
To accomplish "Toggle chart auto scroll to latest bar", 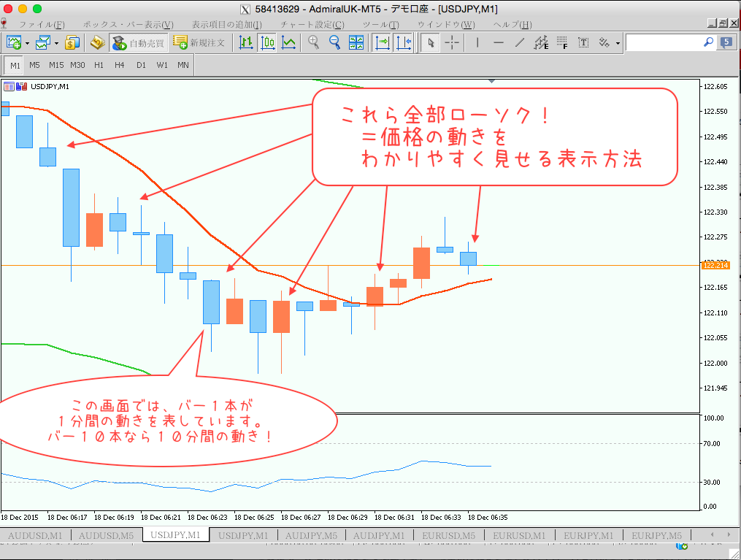I will (383, 42).
